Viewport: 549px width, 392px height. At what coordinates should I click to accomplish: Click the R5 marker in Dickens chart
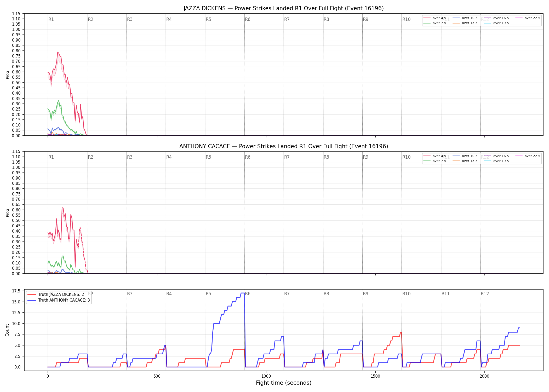pos(208,19)
